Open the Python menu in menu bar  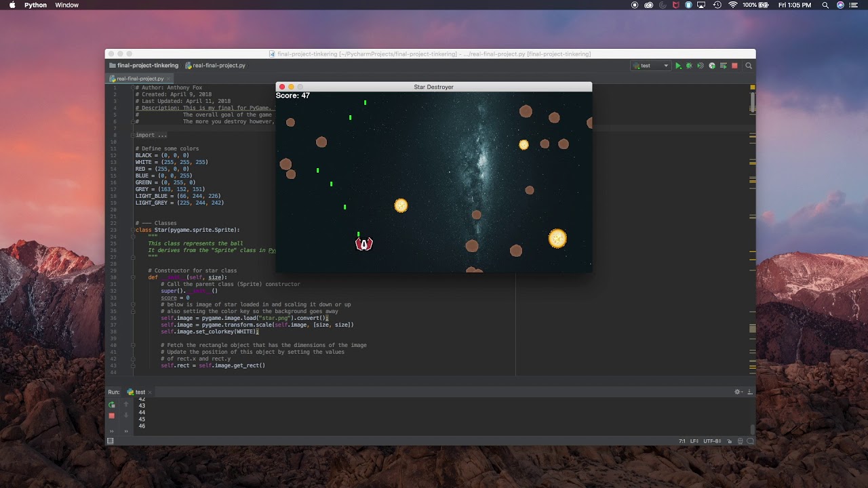(x=35, y=5)
